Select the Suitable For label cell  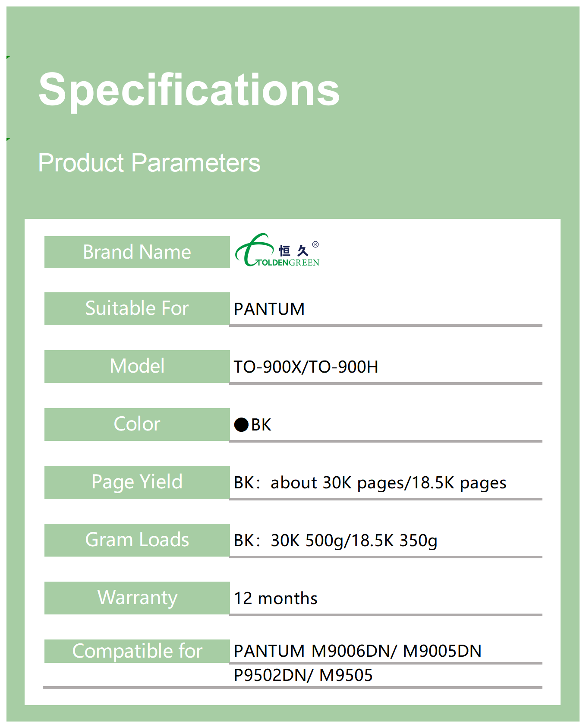(x=137, y=309)
